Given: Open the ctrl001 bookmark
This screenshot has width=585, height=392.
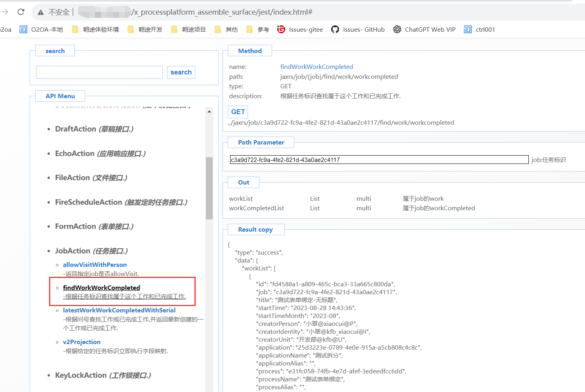Looking at the screenshot, I should 479,29.
